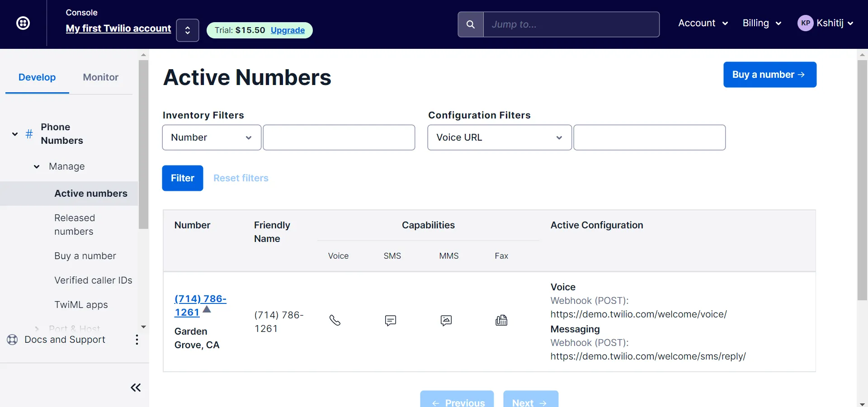Open Released numbers in sidebar
Viewport: 868px width, 407px height.
click(x=75, y=225)
